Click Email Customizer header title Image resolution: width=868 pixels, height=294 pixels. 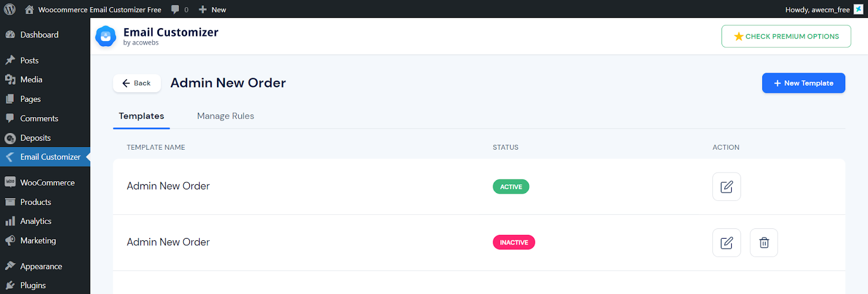click(171, 32)
